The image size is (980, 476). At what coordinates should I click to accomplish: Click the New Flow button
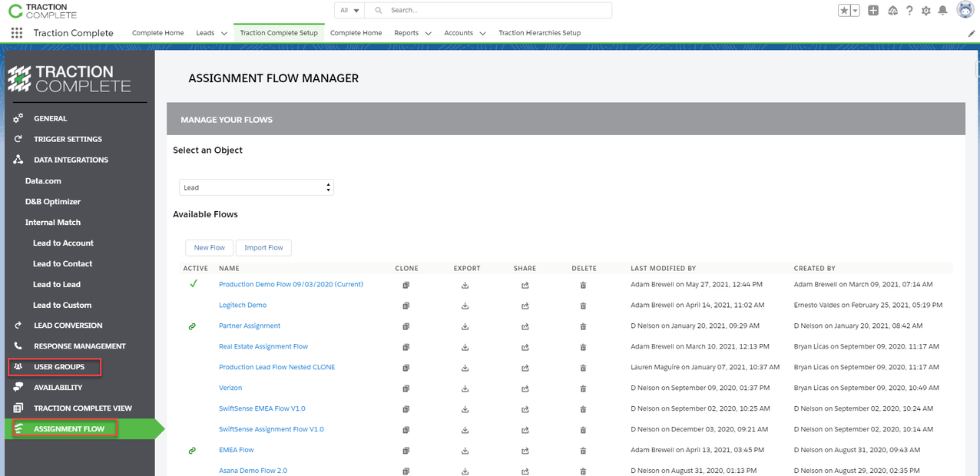(209, 247)
